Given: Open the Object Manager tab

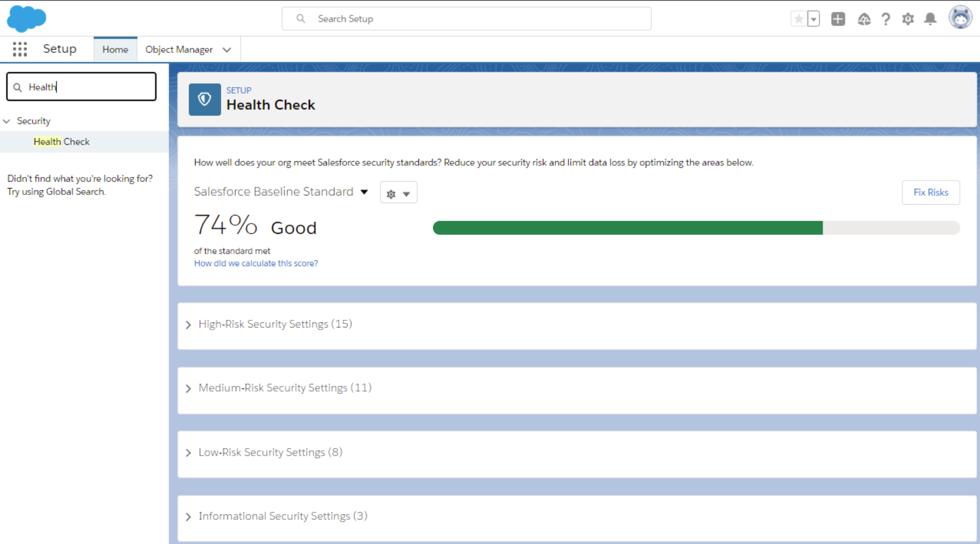Looking at the screenshot, I should (179, 50).
